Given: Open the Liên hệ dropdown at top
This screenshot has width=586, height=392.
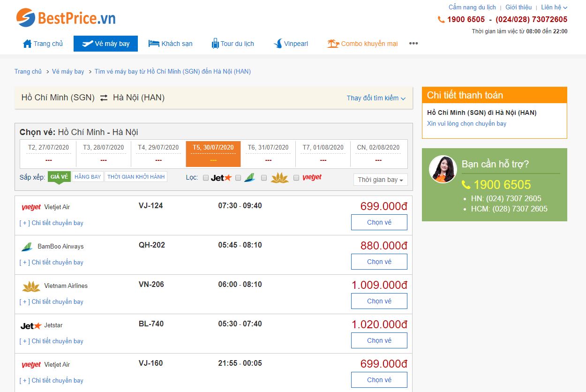Looking at the screenshot, I should [554, 7].
